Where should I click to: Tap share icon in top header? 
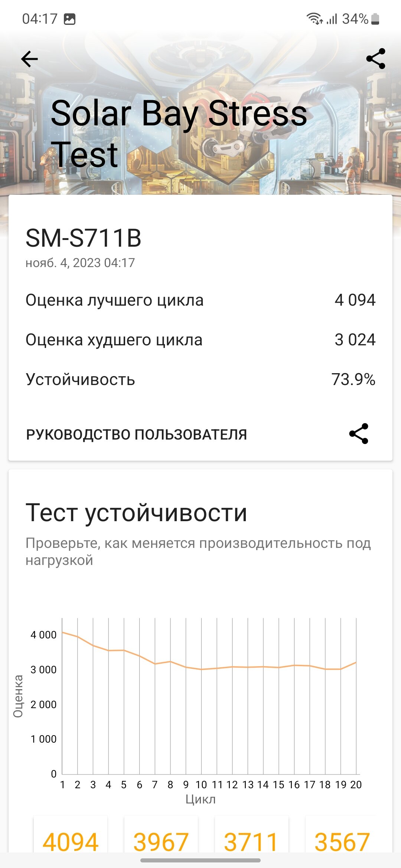coord(376,59)
